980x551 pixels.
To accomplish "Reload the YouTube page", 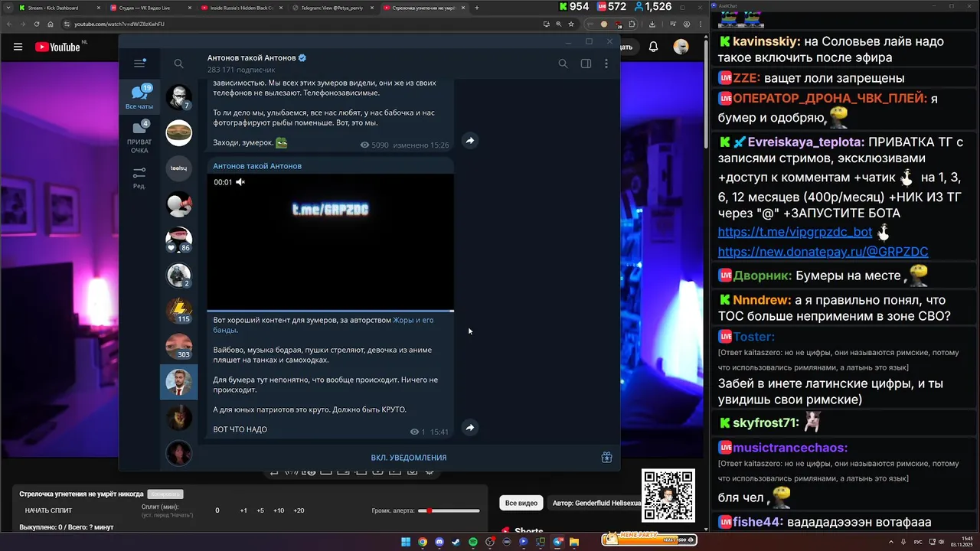I will (x=37, y=24).
